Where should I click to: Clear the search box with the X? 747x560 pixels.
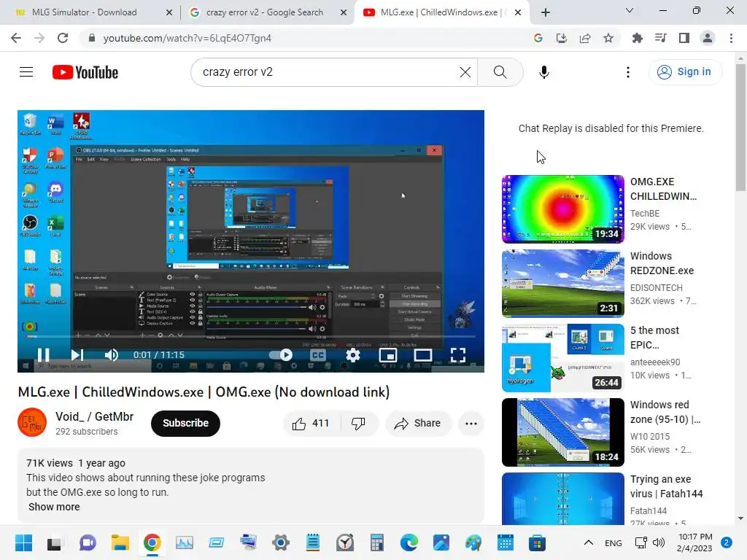point(465,72)
